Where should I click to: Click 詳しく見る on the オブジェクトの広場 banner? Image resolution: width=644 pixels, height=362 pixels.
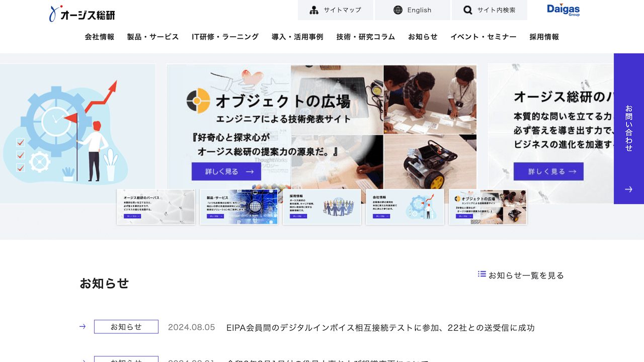point(226,171)
